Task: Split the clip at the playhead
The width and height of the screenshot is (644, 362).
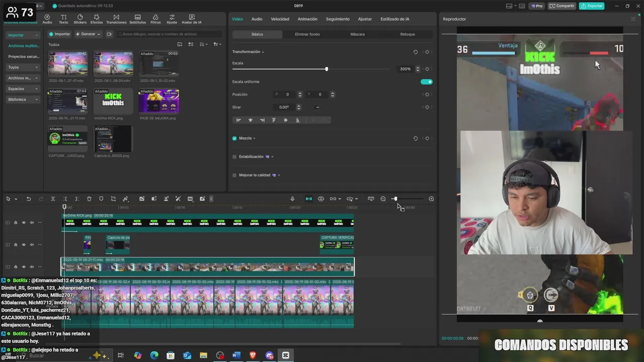Action: (x=53, y=199)
